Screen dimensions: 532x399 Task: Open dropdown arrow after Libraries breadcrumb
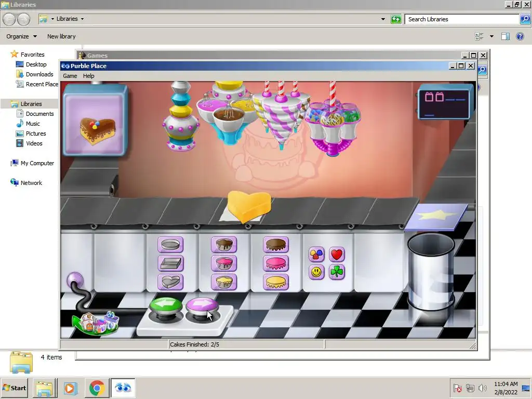pyautogui.click(x=82, y=19)
